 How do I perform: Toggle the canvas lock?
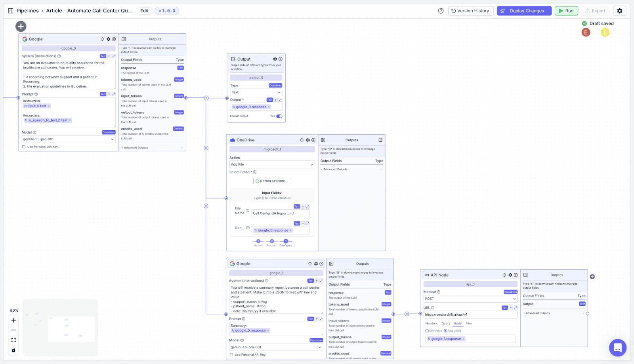13,350
